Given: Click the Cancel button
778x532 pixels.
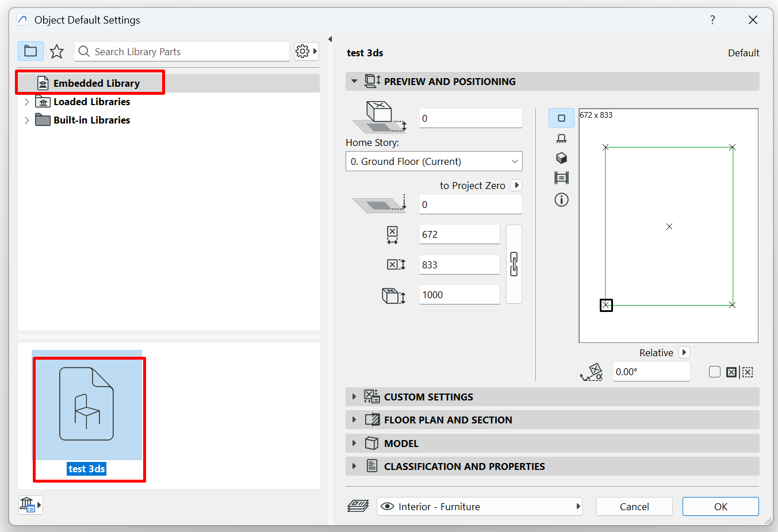Looking at the screenshot, I should (x=634, y=507).
